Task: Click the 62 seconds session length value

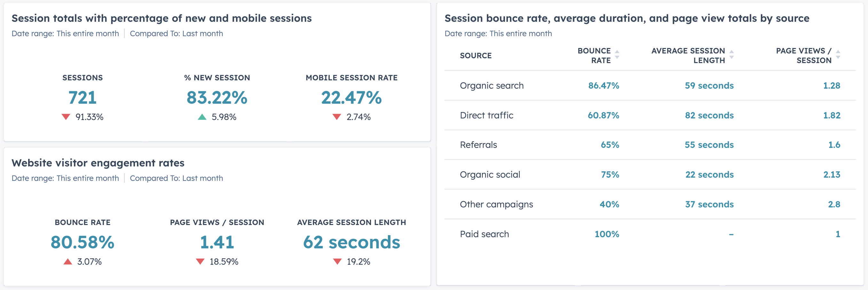Action: click(x=351, y=242)
